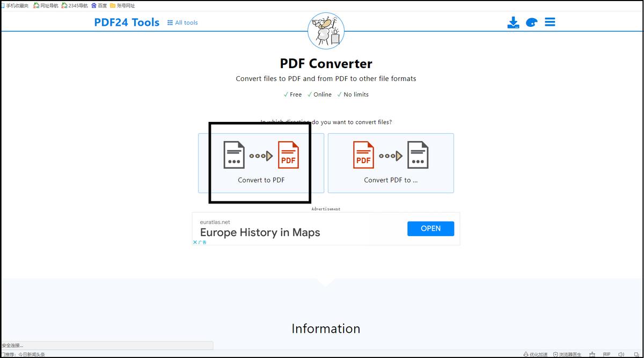Open the PDF24 Tools home logo link

[127, 23]
